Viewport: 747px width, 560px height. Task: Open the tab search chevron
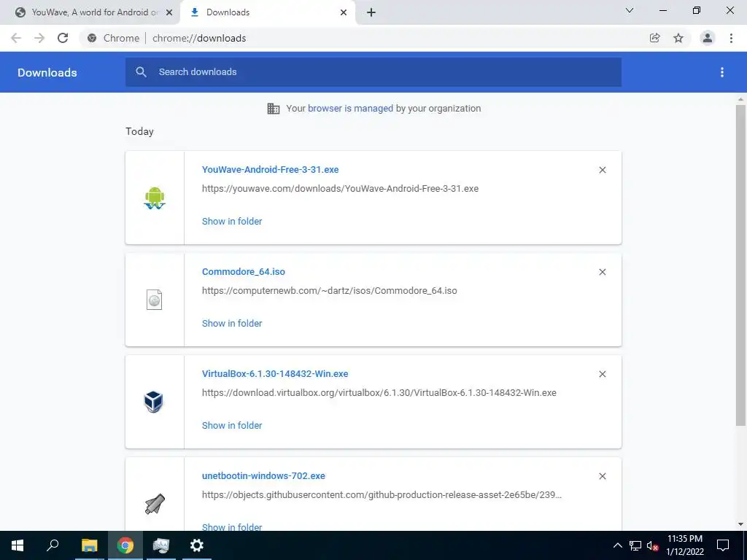pos(630,10)
